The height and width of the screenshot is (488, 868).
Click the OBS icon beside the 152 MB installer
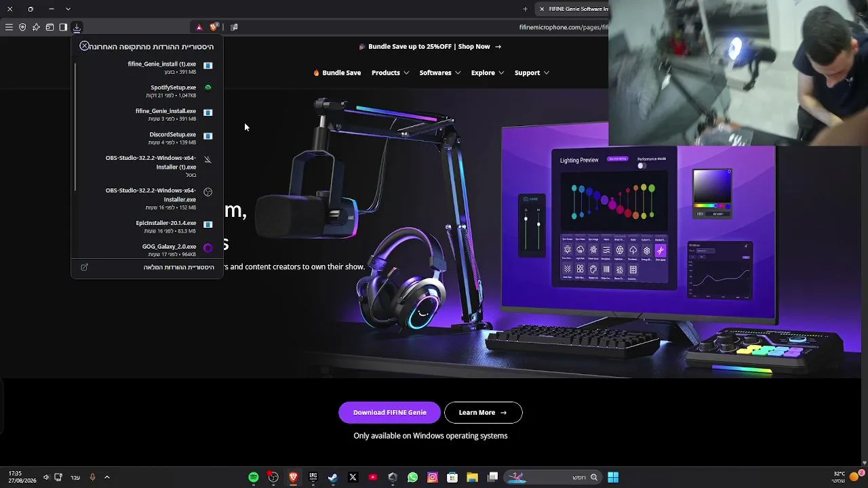click(x=208, y=192)
